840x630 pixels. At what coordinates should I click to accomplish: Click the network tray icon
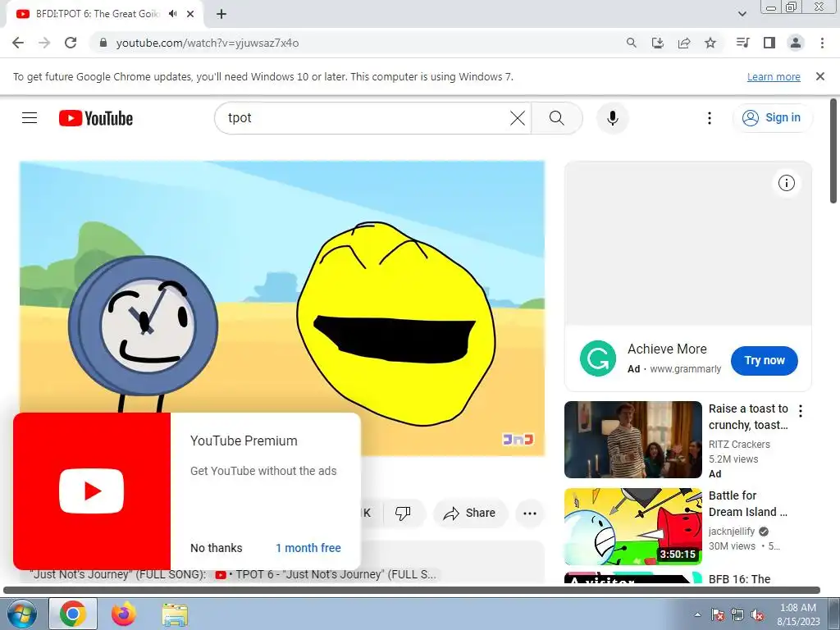(737, 614)
